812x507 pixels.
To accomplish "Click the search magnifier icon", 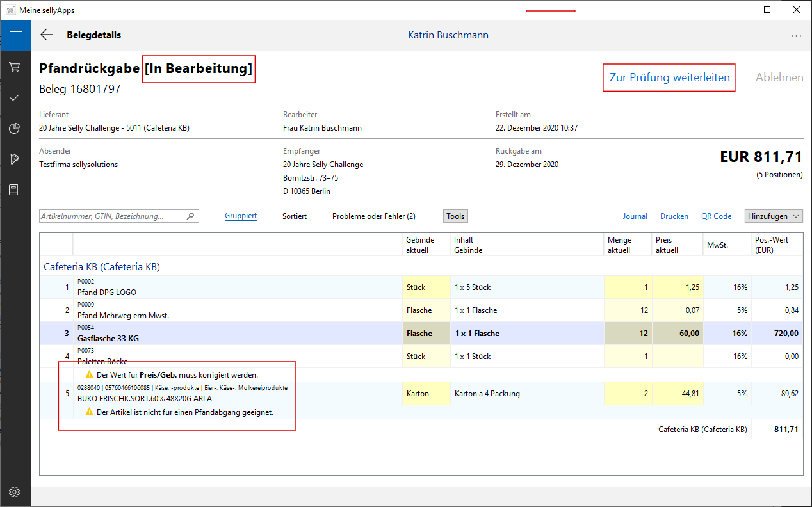I will (190, 216).
